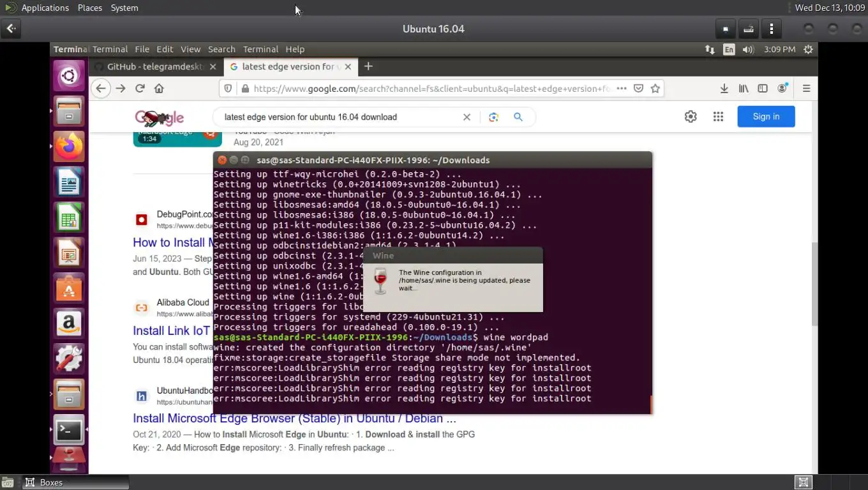Click the Google search magnifier button

tap(518, 117)
